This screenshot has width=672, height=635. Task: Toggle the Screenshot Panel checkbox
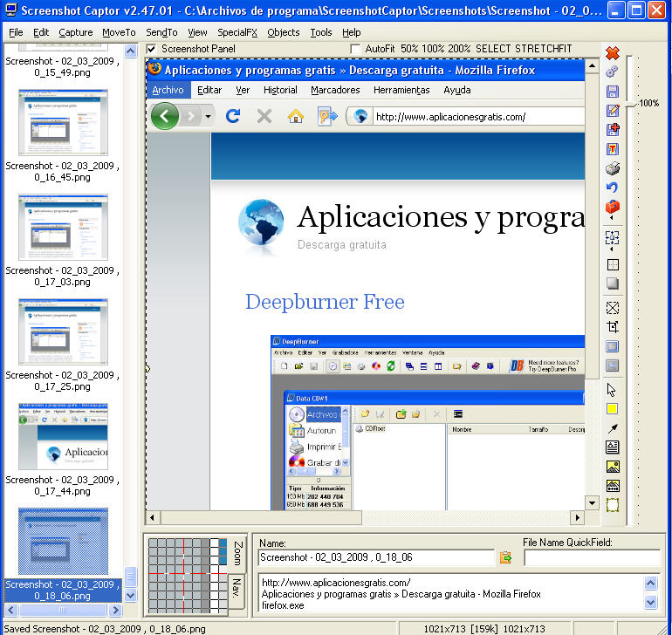pyautogui.click(x=151, y=49)
